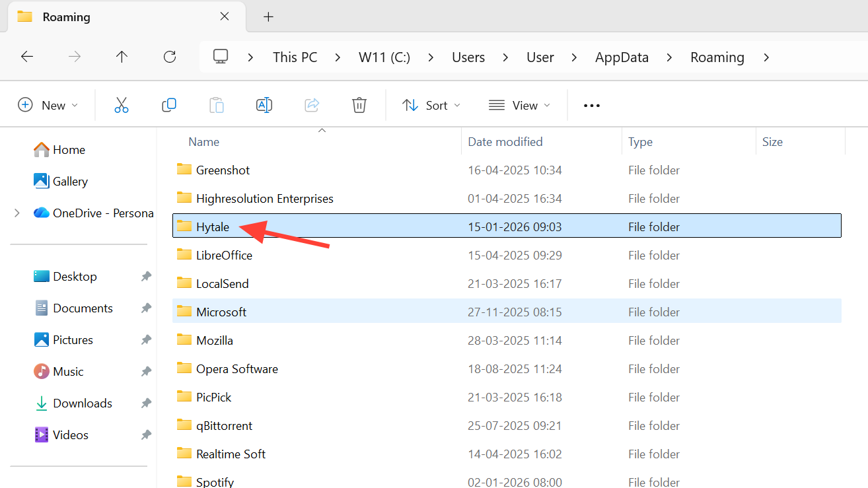868x488 pixels.
Task: Refresh the current folder view
Action: (170, 57)
